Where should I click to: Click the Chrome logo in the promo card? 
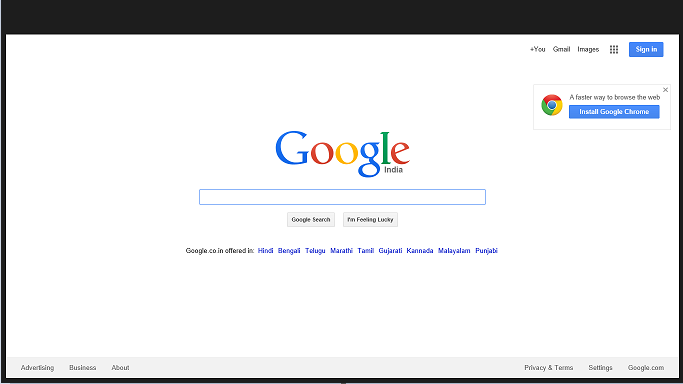[x=552, y=105]
